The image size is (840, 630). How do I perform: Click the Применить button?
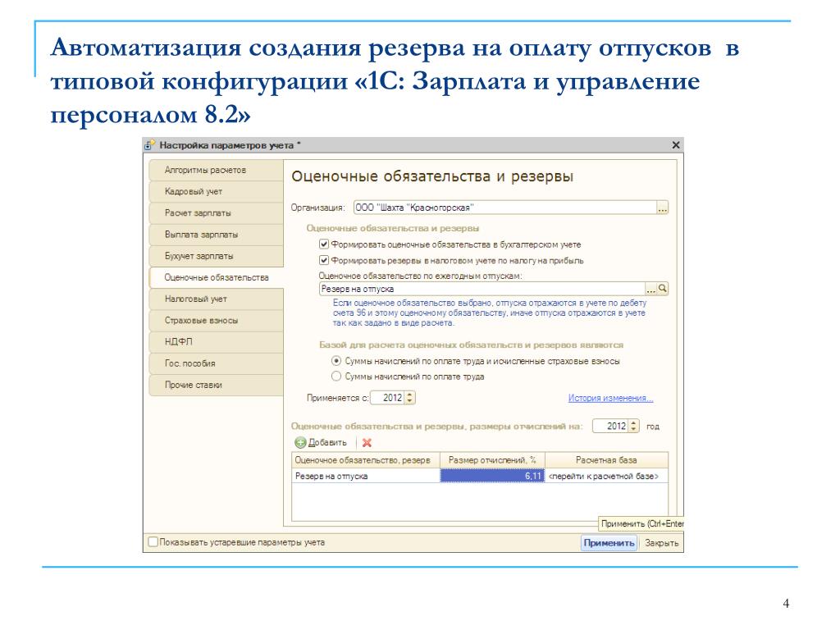(609, 543)
